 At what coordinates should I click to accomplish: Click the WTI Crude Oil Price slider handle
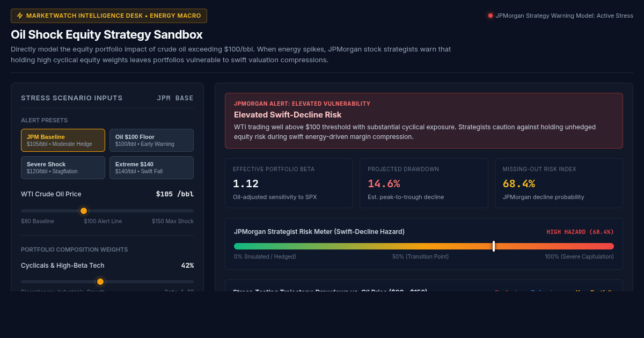pos(84,211)
